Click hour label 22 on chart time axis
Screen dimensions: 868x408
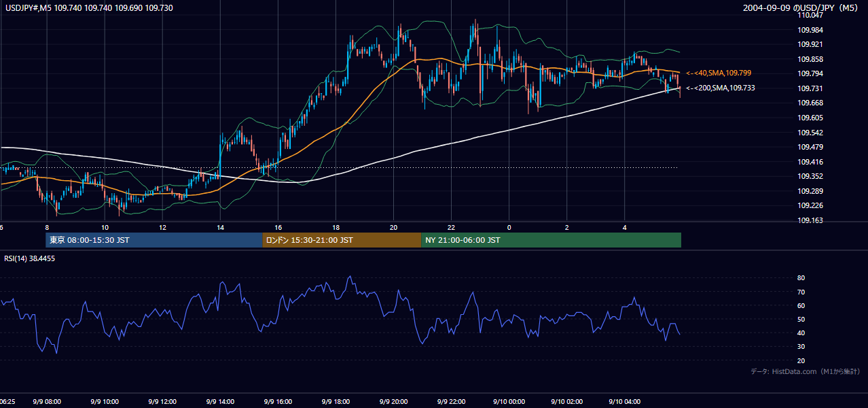[451, 227]
